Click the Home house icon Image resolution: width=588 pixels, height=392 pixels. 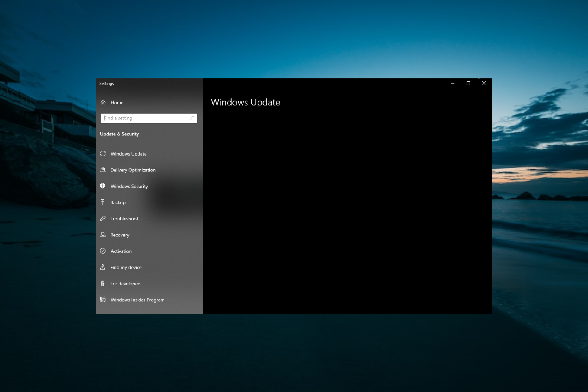pyautogui.click(x=103, y=102)
